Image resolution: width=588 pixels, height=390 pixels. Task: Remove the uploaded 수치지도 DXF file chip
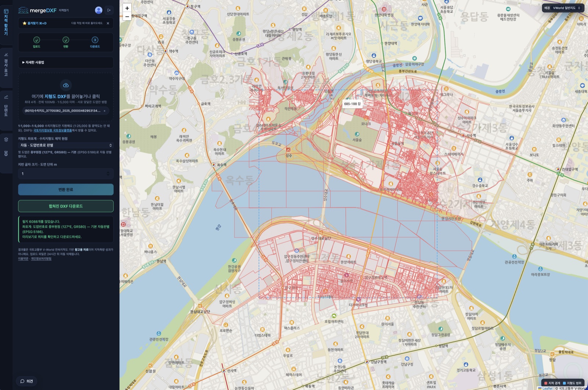(104, 111)
